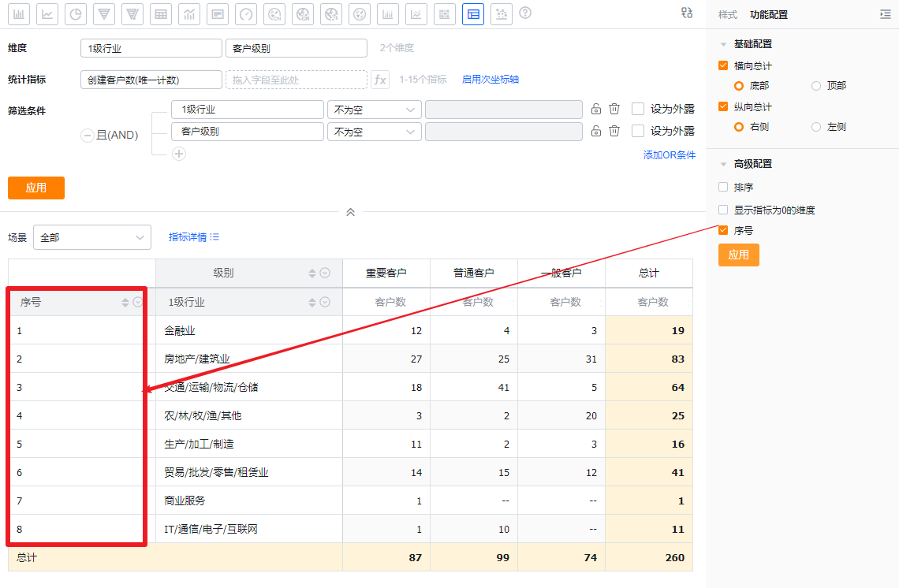Viewport: 899px width, 588px height.
Task: Click the 拖入字段至此处 metric field
Action: click(x=296, y=80)
